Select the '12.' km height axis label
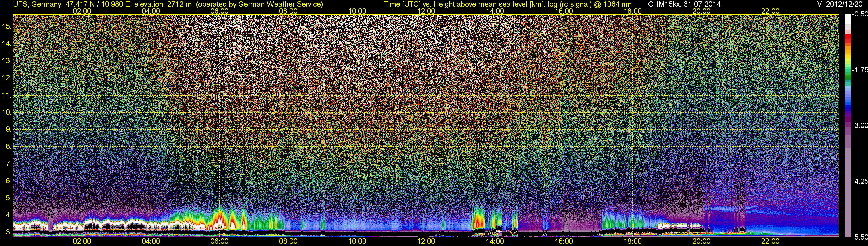 tap(7, 78)
